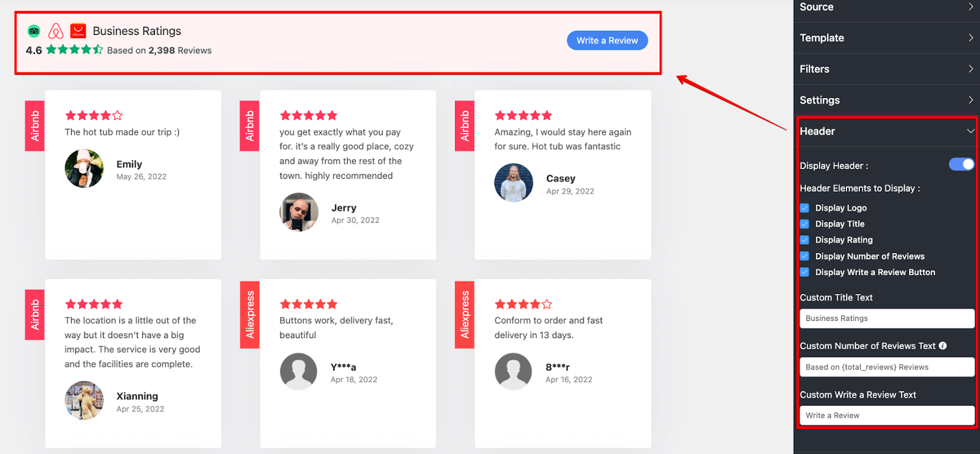Expand the Template section
This screenshot has height=454, width=980.
tap(886, 38)
